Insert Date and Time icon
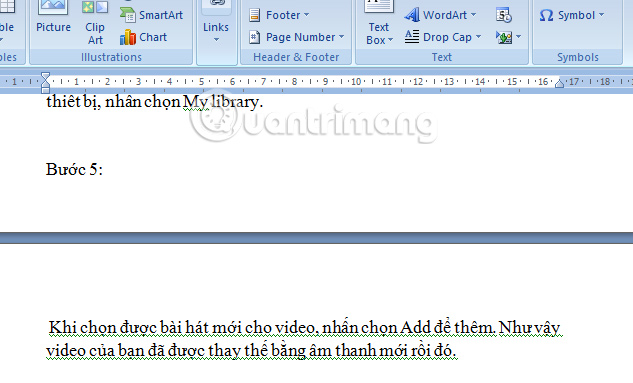Viewport: 633px width, 383px height. coord(504,15)
